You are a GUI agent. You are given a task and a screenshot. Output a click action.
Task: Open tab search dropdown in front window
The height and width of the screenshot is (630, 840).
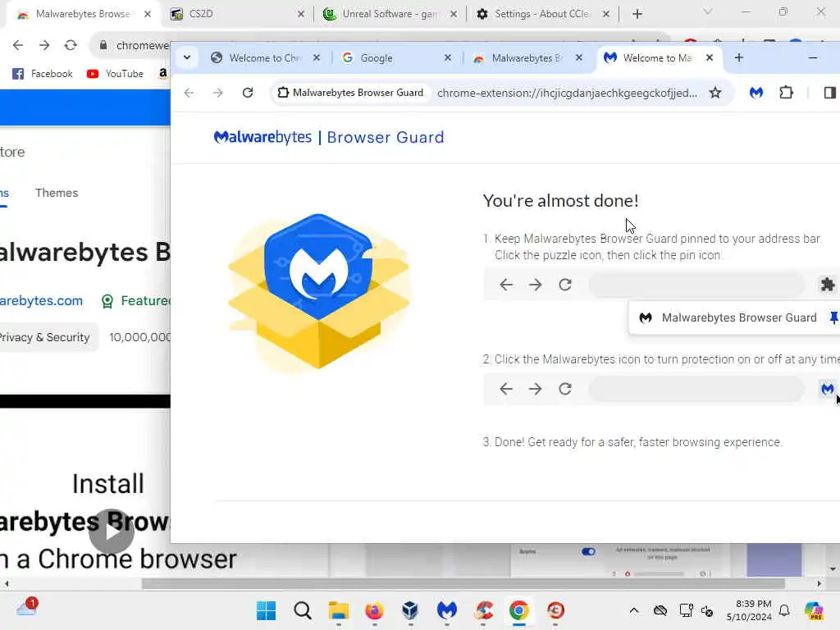(x=187, y=57)
